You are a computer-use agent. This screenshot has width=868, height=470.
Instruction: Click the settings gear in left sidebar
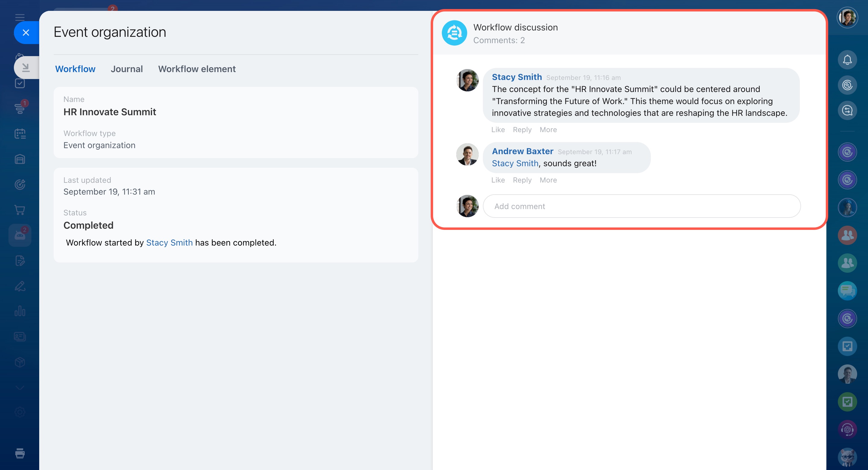[x=20, y=412]
